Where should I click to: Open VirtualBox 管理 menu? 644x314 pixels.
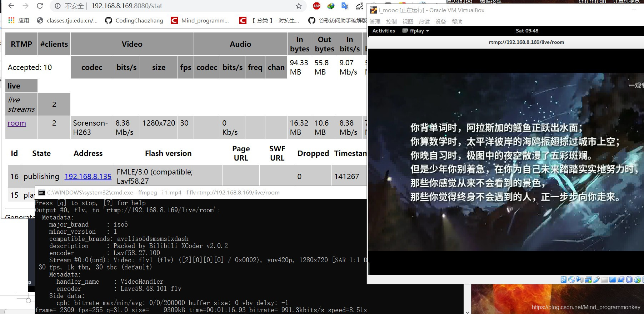coord(375,21)
